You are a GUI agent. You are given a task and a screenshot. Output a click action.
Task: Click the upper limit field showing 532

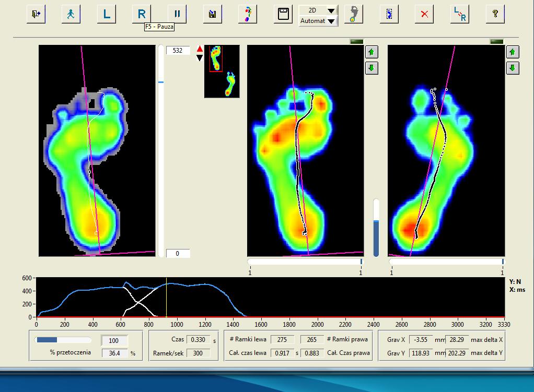point(178,50)
